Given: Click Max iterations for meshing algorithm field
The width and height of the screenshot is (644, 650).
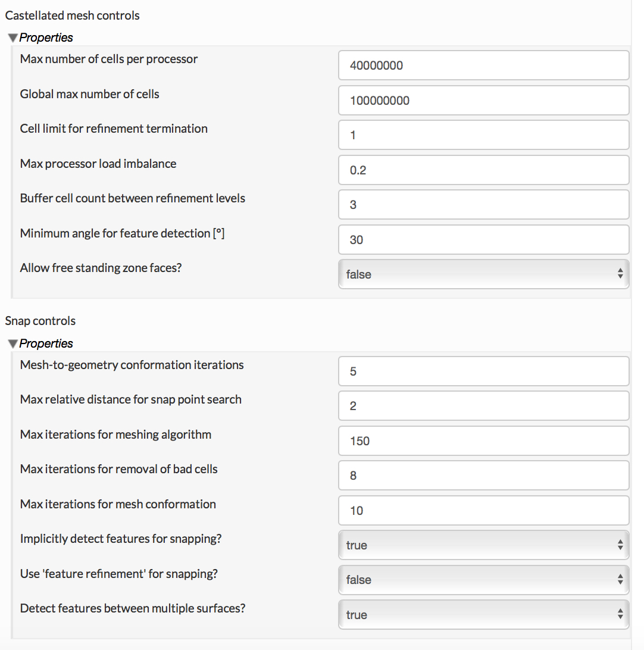Looking at the screenshot, I should coord(483,441).
